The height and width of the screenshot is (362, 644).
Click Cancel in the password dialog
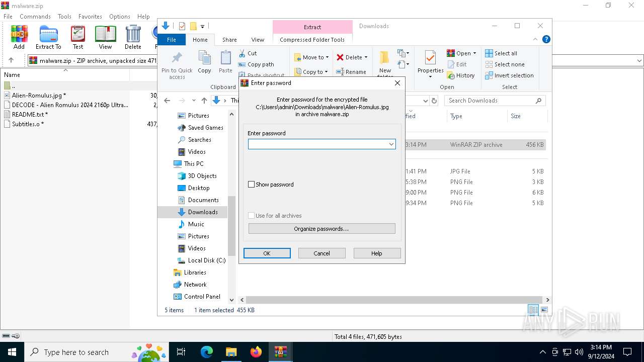[x=322, y=253]
